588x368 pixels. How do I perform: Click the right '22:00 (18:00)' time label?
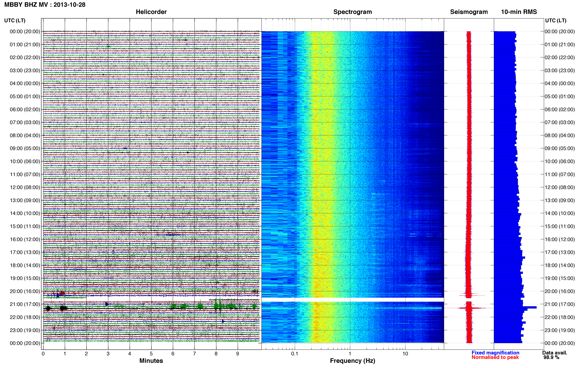pos(560,317)
